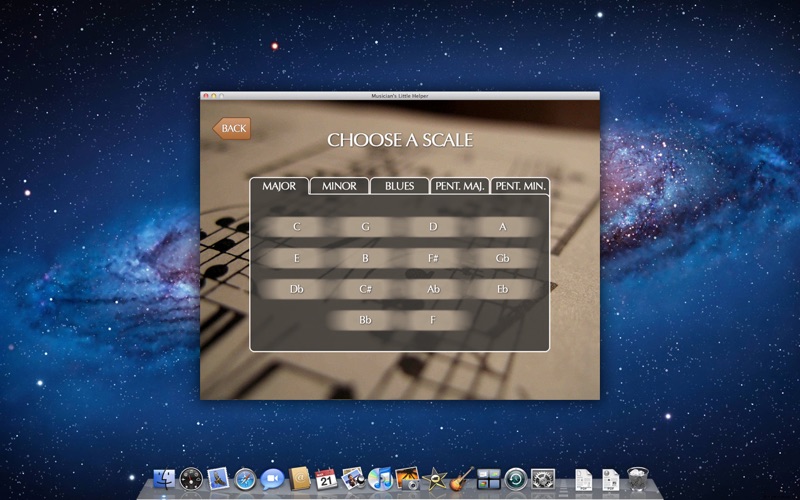Launch iPhoto camera icon
Image resolution: width=800 pixels, height=500 pixels.
tap(408, 480)
